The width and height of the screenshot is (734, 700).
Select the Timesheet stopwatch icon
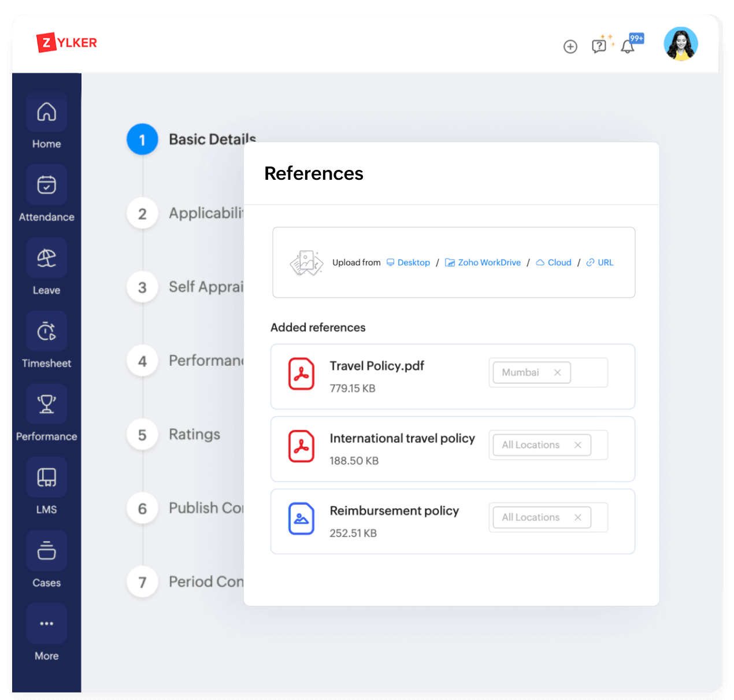pos(46,331)
